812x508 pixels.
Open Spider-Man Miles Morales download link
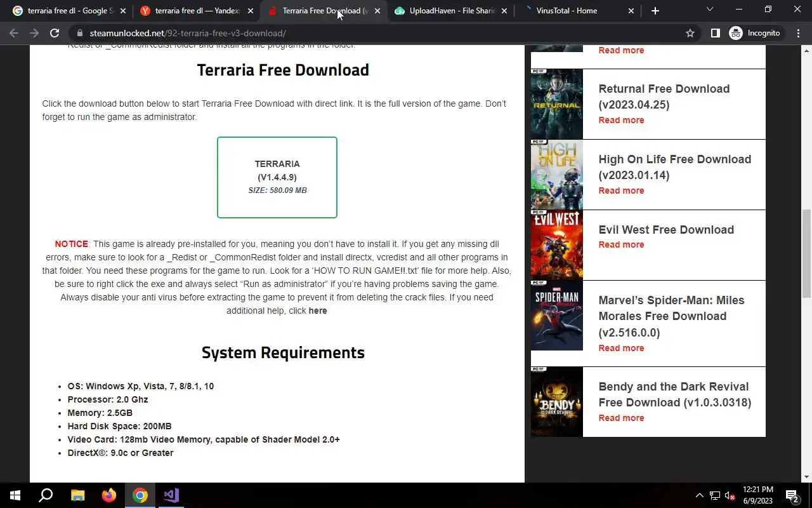[671, 316]
